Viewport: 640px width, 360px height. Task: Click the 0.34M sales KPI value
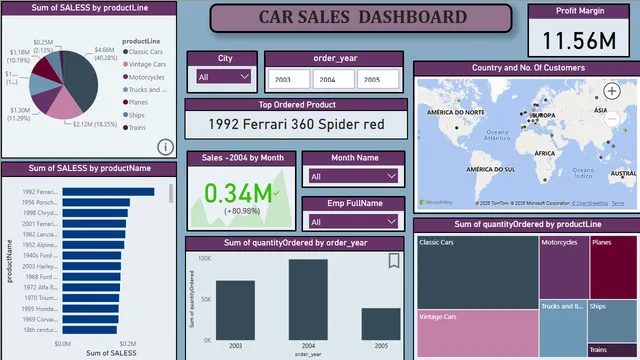(x=238, y=193)
